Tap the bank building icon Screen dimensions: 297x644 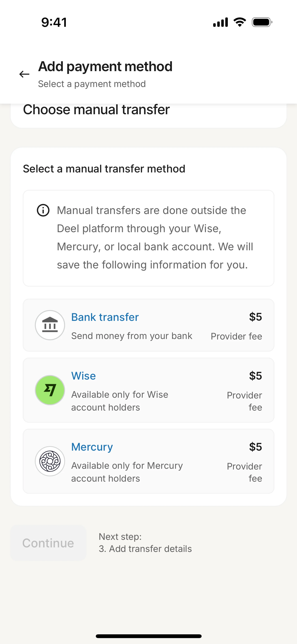tap(50, 325)
